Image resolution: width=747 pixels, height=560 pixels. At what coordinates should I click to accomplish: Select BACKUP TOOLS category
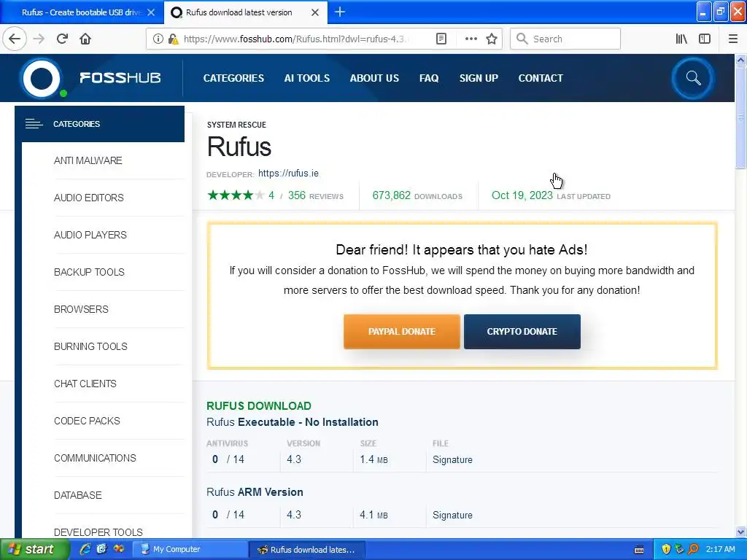pyautogui.click(x=89, y=272)
